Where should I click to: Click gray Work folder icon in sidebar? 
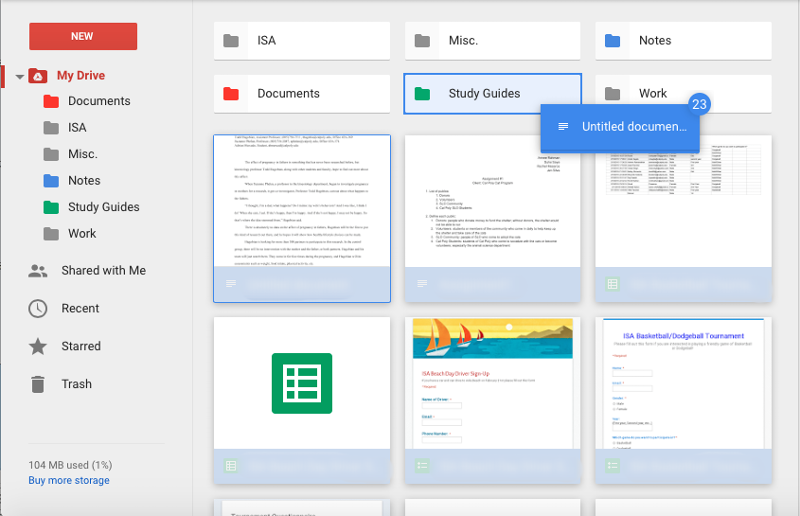point(51,234)
